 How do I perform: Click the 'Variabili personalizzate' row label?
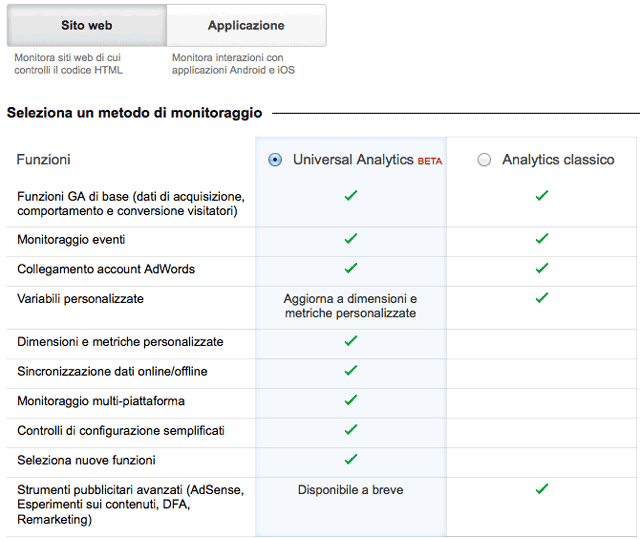click(80, 299)
